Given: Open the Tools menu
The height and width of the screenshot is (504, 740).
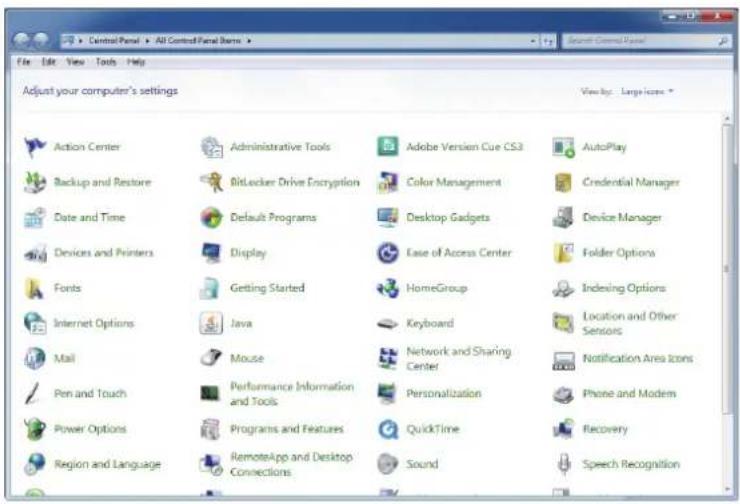Looking at the screenshot, I should (x=106, y=62).
